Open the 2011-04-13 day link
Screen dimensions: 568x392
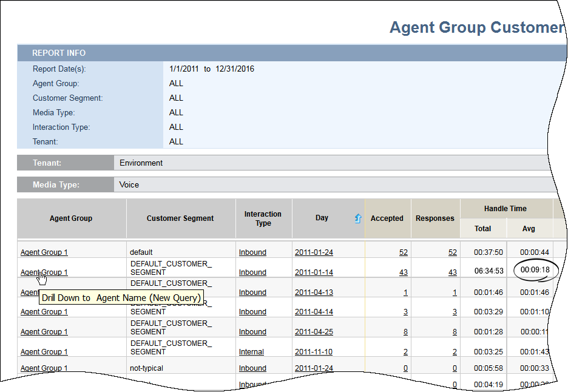(314, 292)
